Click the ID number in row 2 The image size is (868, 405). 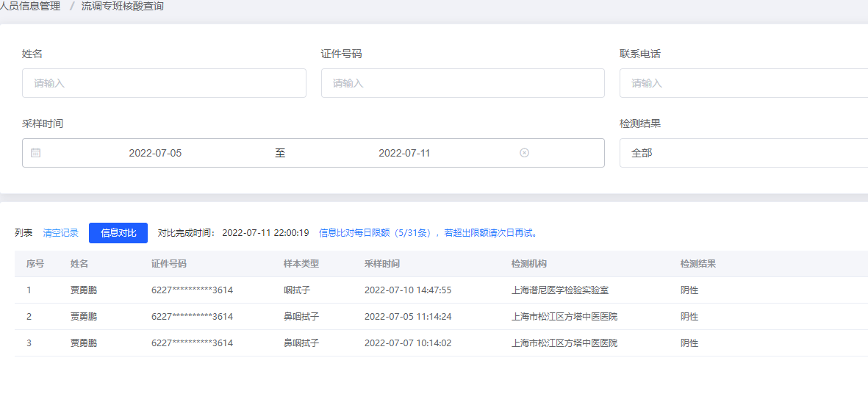pos(192,317)
